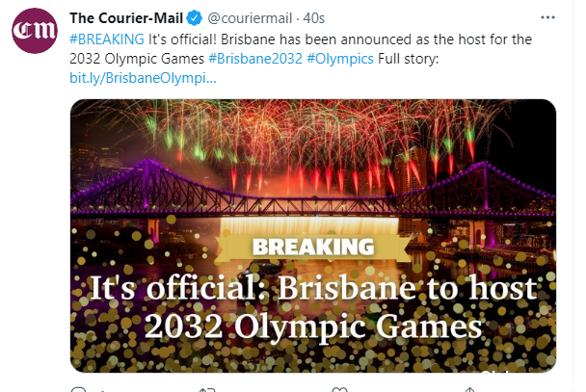
Task: Open the #Brisbane2032 hashtag
Action: coord(255,59)
